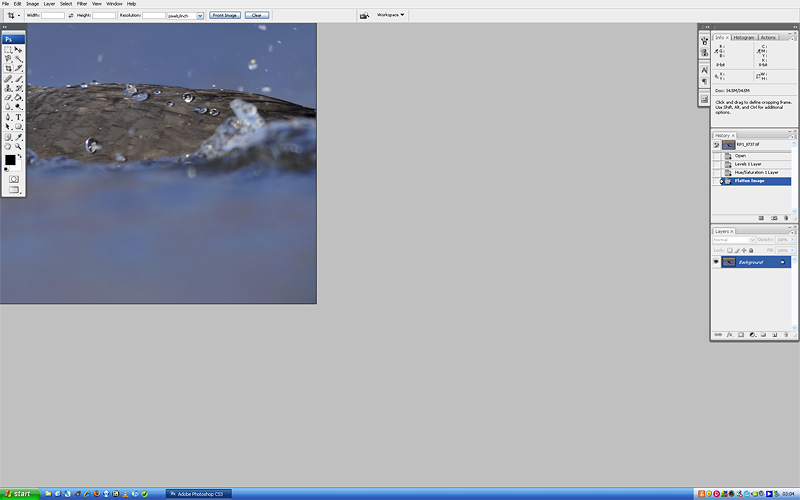Click the Front Image button
This screenshot has height=500, width=800.
click(225, 15)
